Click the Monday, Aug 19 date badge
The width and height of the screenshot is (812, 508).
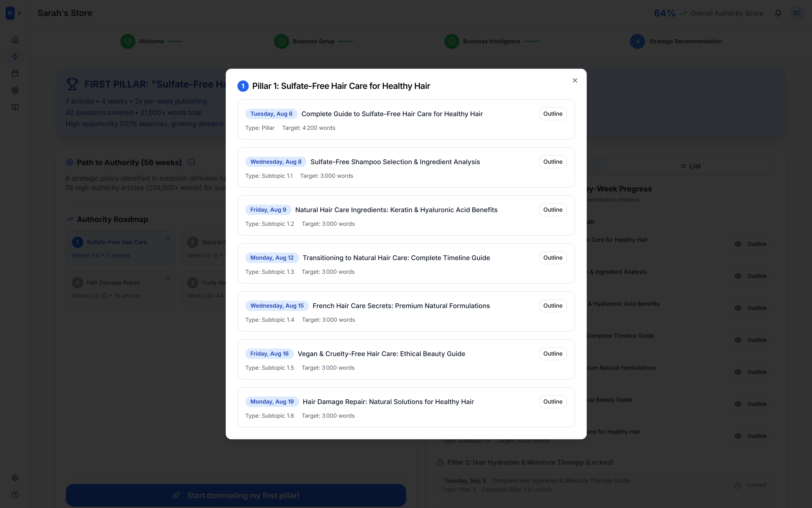[x=272, y=401]
